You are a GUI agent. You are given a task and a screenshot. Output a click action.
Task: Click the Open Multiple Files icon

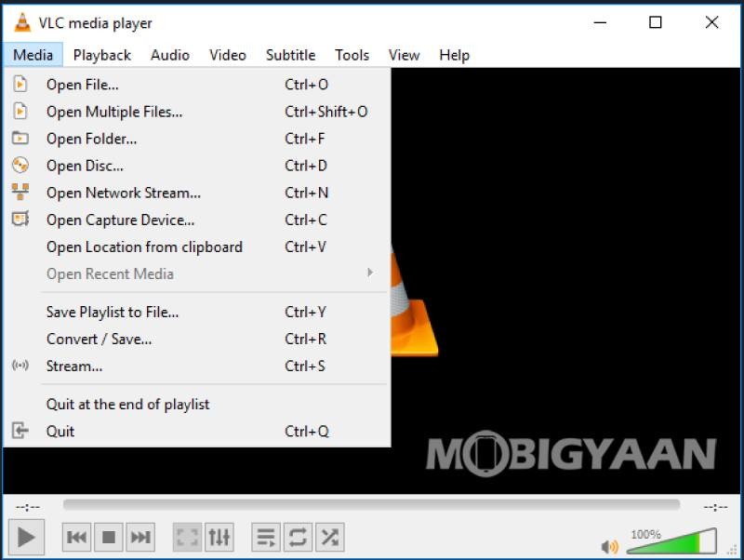[x=20, y=111]
